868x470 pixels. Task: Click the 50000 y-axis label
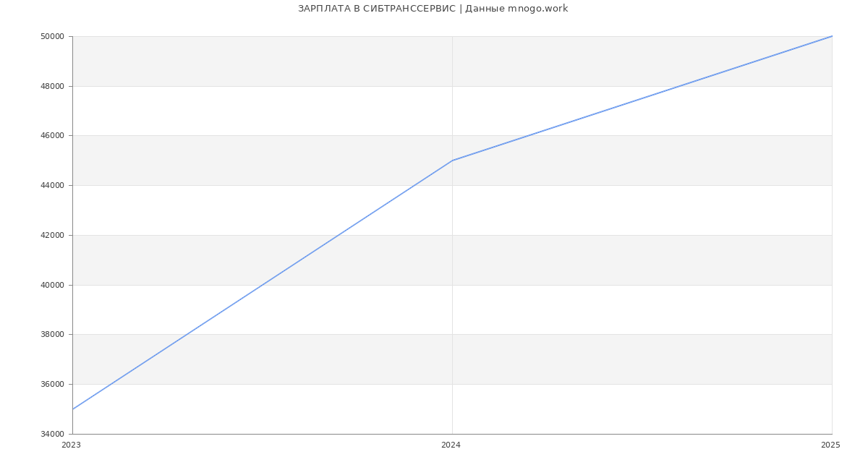(x=53, y=37)
